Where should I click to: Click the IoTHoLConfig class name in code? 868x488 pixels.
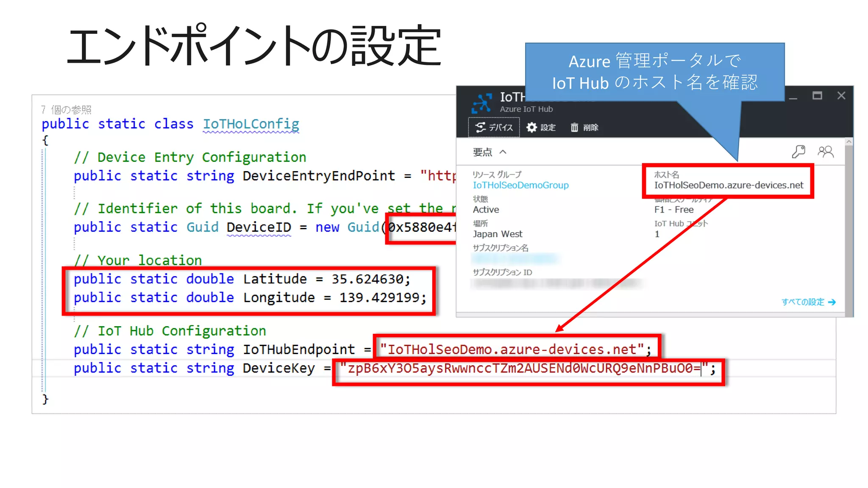tap(251, 124)
